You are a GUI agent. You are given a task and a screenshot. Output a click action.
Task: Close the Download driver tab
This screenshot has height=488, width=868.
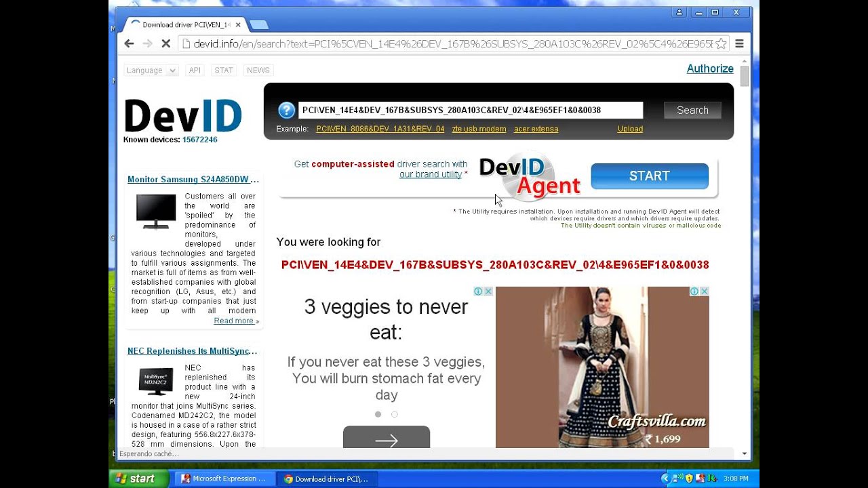[238, 25]
